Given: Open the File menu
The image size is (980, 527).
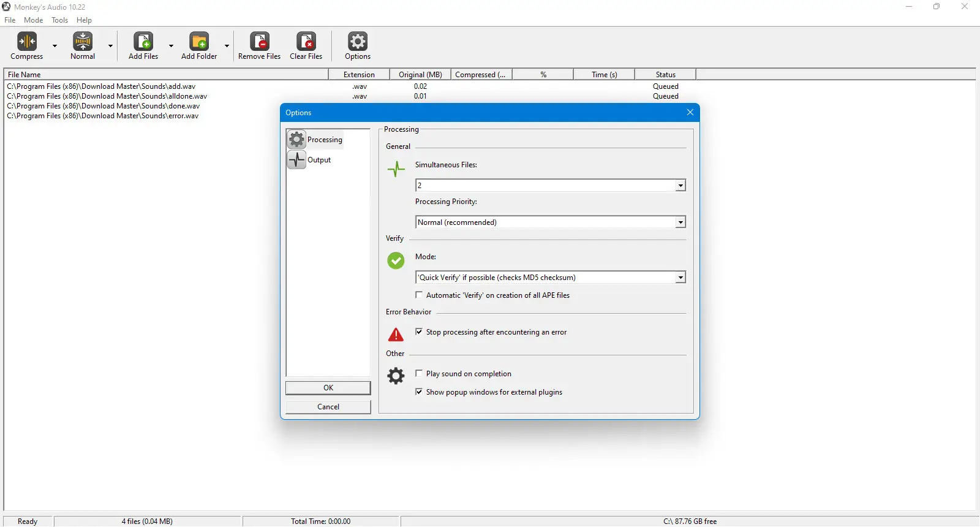Looking at the screenshot, I should (10, 20).
